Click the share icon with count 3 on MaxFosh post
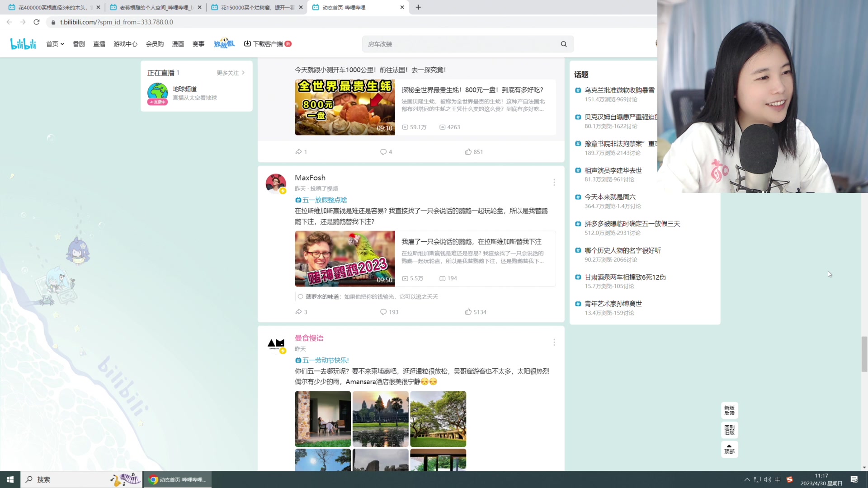The image size is (868, 488). [298, 312]
